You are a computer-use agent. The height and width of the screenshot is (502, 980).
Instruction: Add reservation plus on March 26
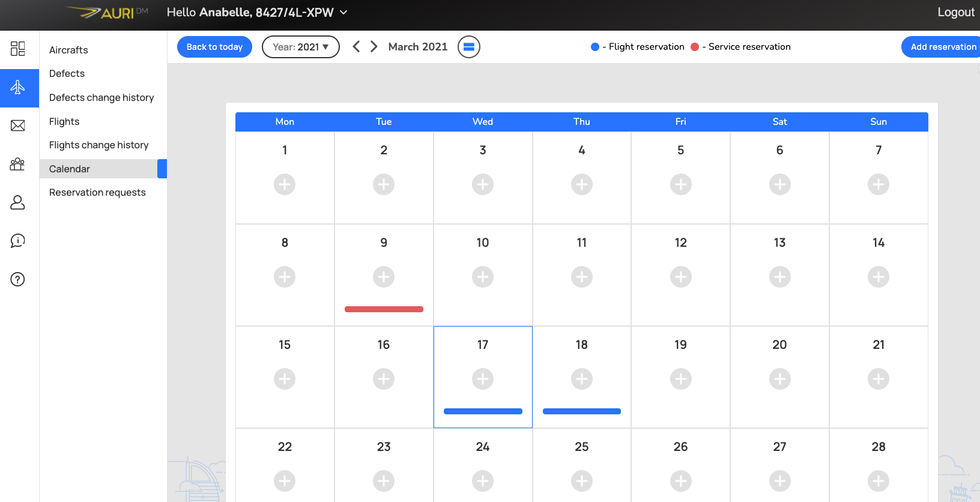click(681, 481)
